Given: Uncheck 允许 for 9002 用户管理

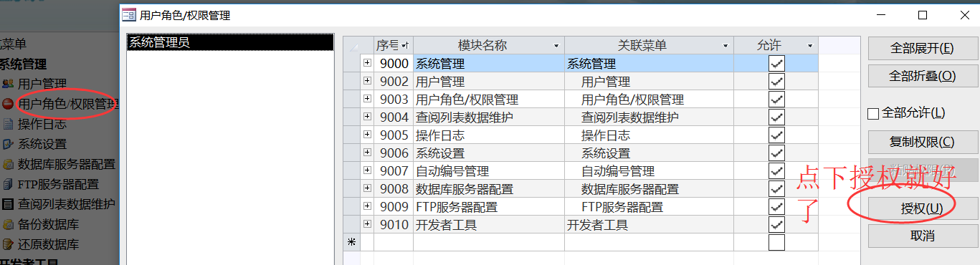Looking at the screenshot, I should [776, 82].
